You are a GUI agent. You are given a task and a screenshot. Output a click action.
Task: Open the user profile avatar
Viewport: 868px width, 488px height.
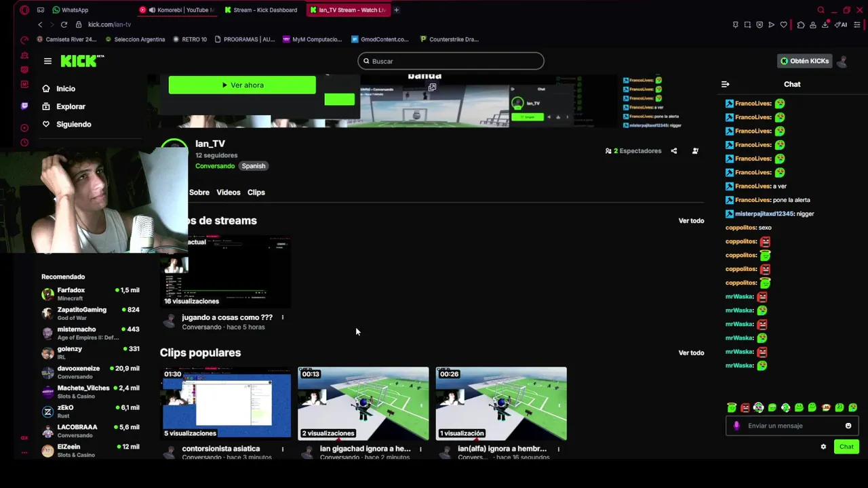842,61
